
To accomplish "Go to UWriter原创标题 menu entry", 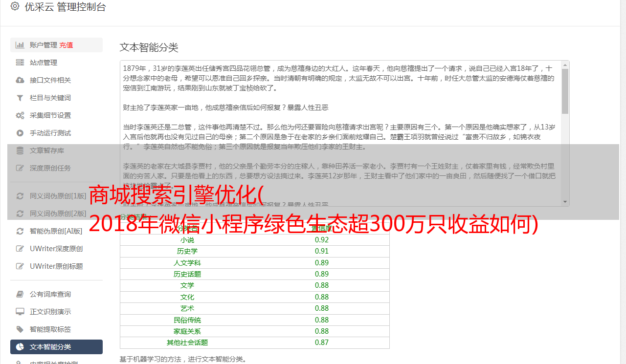I will (56, 266).
